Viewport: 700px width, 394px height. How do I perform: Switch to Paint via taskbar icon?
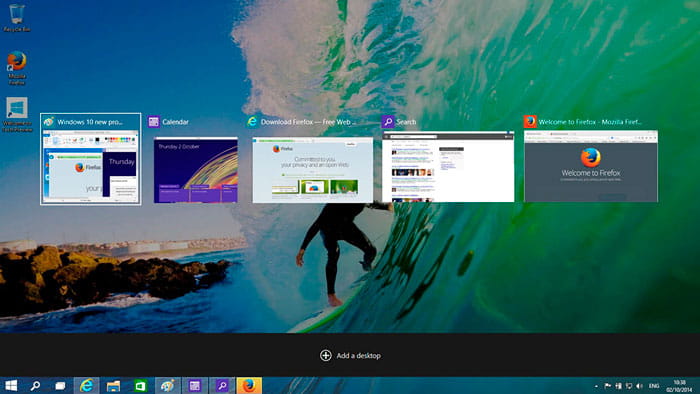pyautogui.click(x=167, y=386)
